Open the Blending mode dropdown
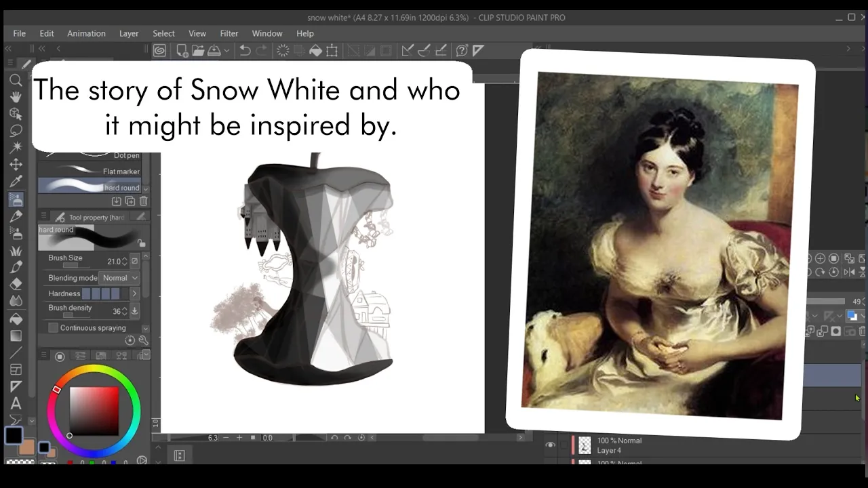Viewport: 868px width, 488px height. [x=119, y=278]
